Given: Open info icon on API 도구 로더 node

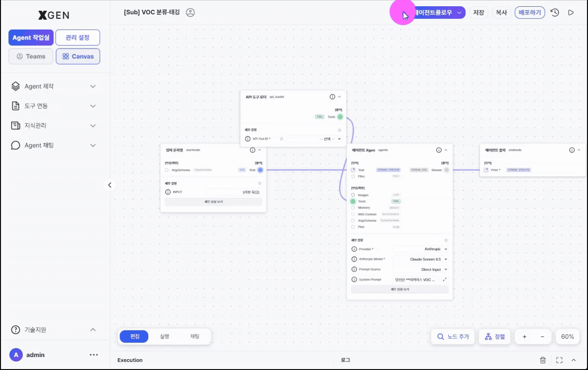Looking at the screenshot, I should [333, 97].
